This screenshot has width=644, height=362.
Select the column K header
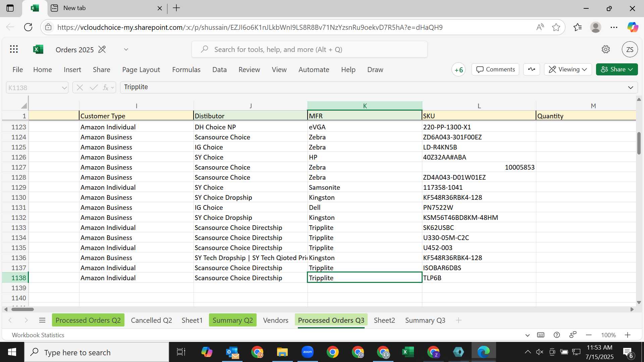[x=365, y=106]
